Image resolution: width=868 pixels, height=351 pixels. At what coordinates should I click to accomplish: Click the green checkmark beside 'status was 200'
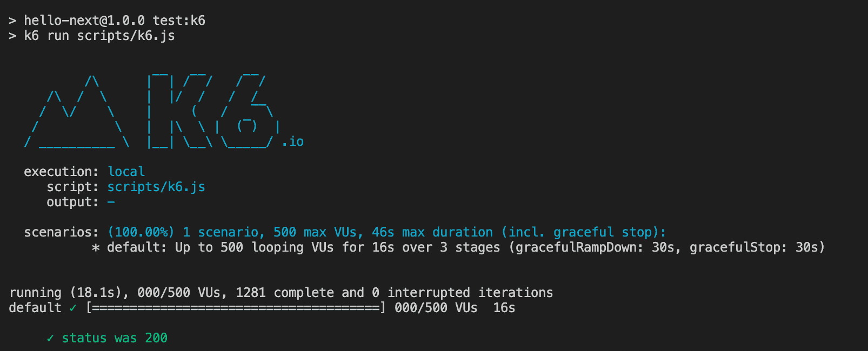click(x=50, y=338)
